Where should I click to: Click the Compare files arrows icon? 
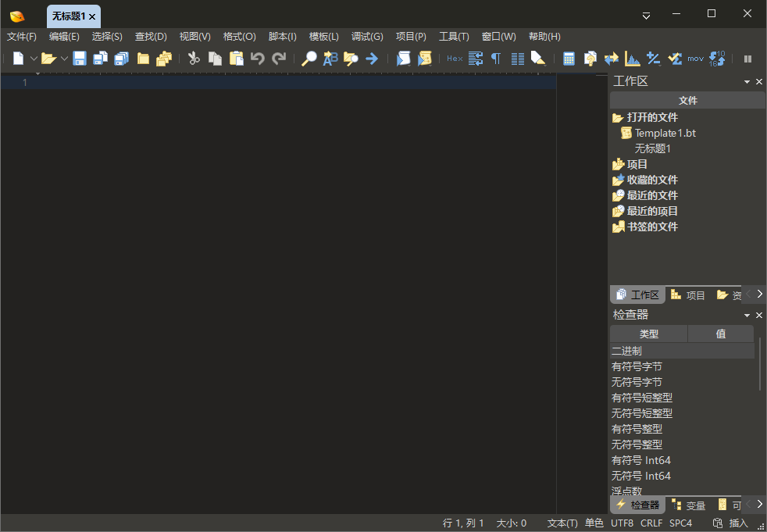tap(612, 59)
